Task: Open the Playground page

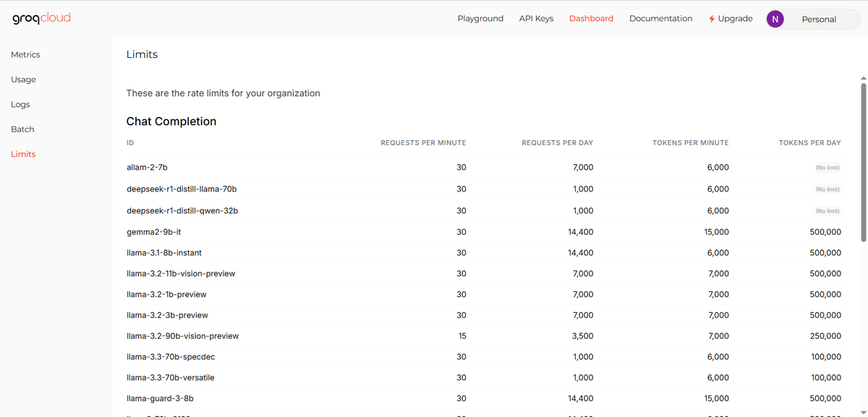Action: (x=480, y=19)
